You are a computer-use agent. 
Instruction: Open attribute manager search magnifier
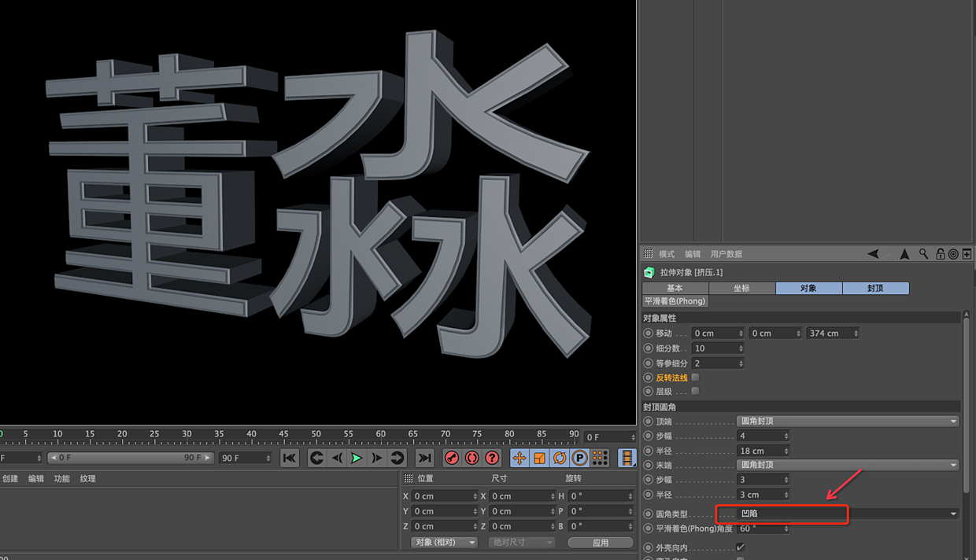(924, 254)
